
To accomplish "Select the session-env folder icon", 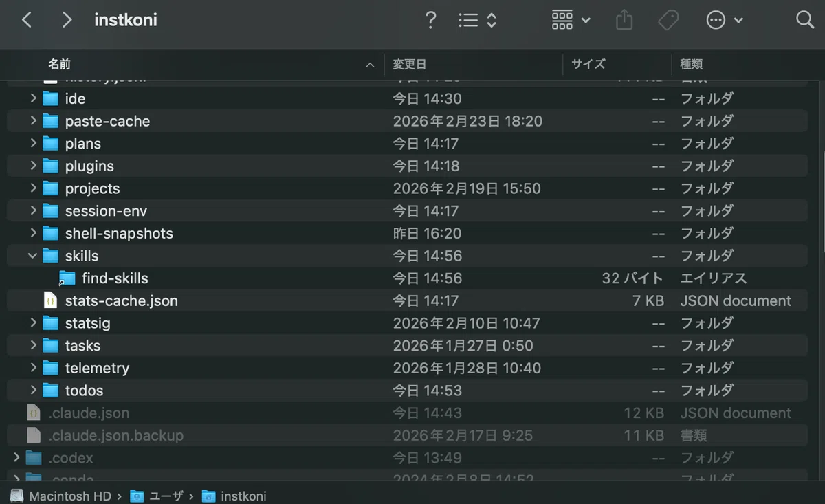I will 50,210.
